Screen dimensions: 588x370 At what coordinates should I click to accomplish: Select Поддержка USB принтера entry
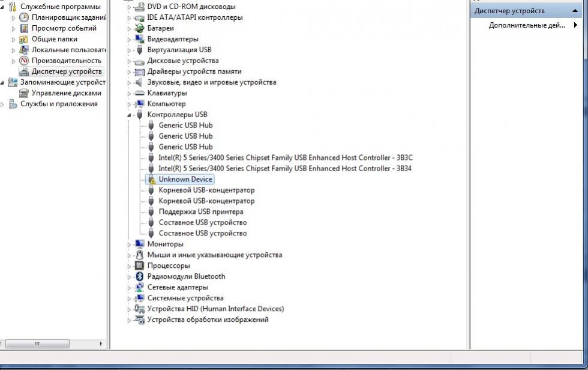point(200,211)
